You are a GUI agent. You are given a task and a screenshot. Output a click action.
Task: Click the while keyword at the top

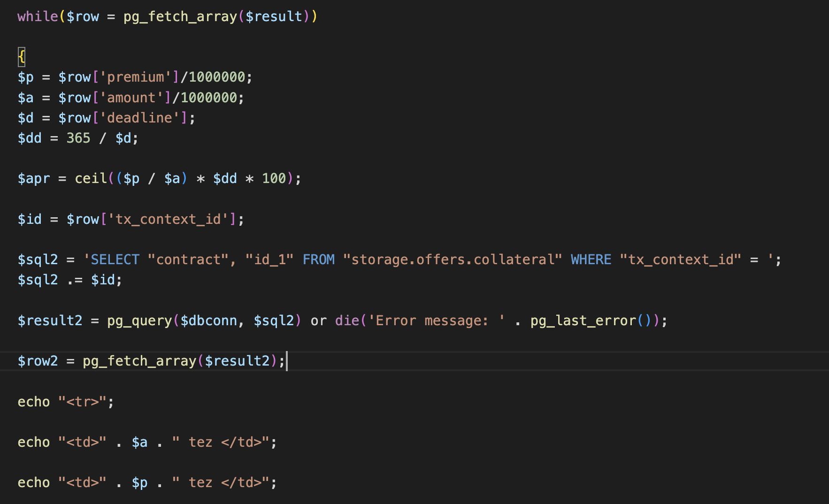[x=38, y=16]
